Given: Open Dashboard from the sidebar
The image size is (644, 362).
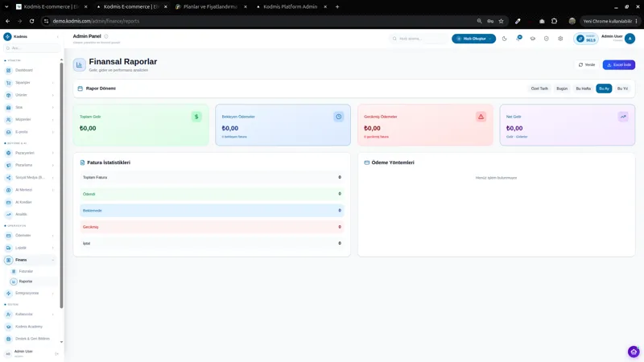Looking at the screenshot, I should 24,70.
